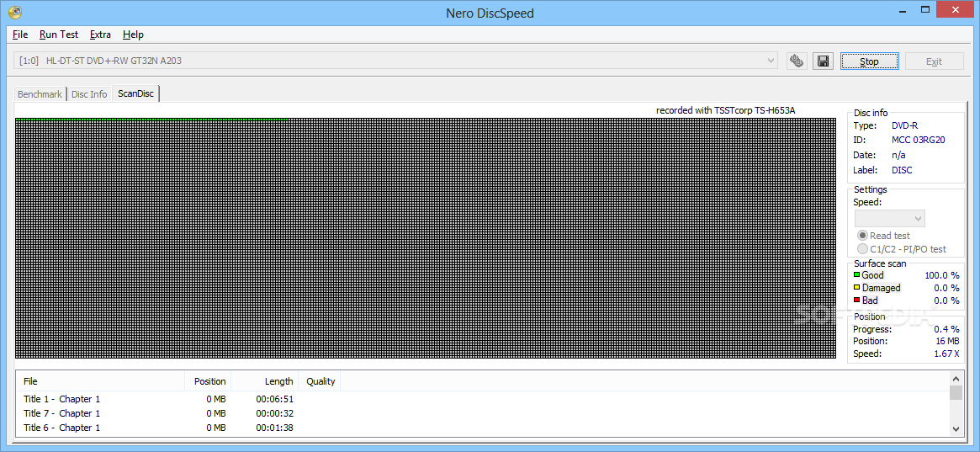Image resolution: width=980 pixels, height=452 pixels.
Task: Open the Help menu
Action: (x=133, y=35)
